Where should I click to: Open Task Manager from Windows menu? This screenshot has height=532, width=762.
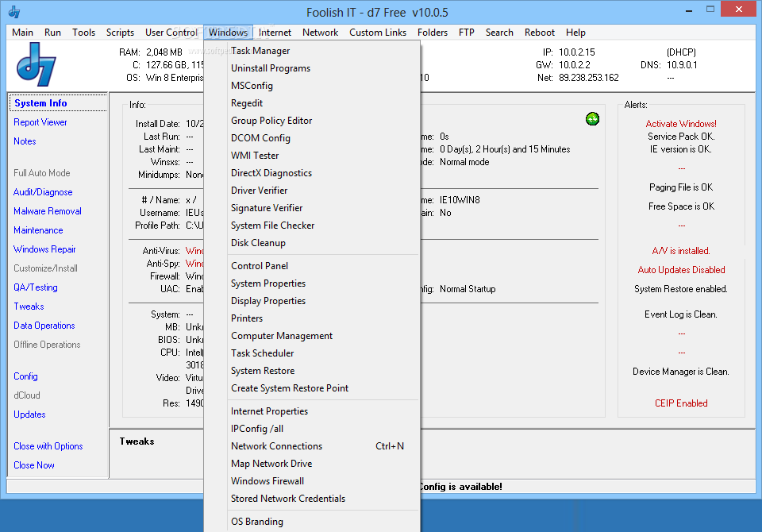pyautogui.click(x=312, y=51)
